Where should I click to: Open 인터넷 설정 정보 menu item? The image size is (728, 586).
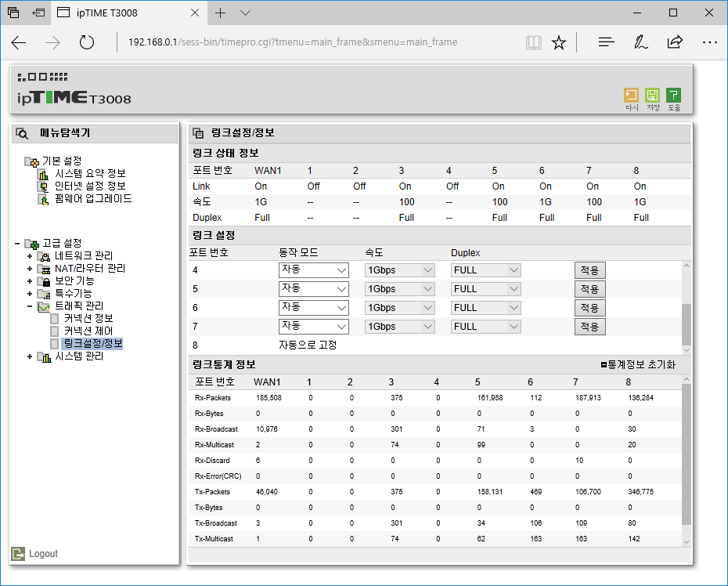[90, 186]
